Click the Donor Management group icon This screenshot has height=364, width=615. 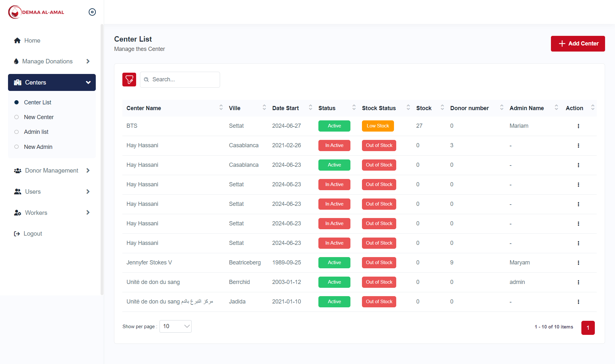coord(18,171)
